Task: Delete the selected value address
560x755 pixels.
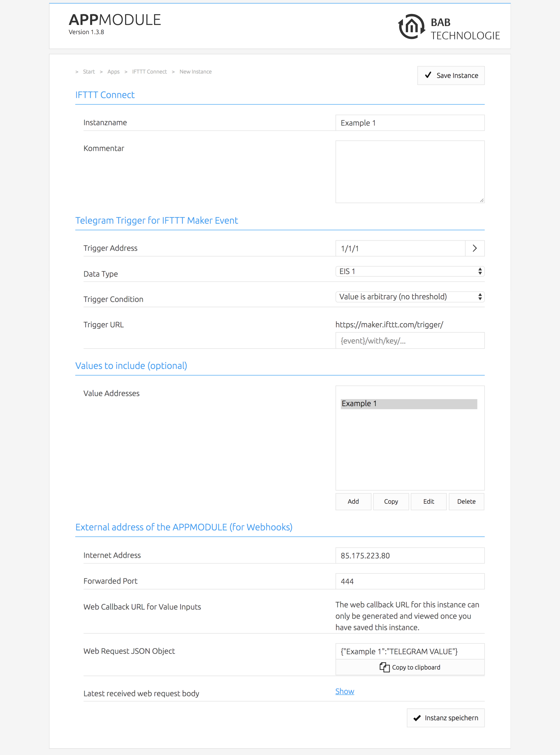Action: coord(466,501)
